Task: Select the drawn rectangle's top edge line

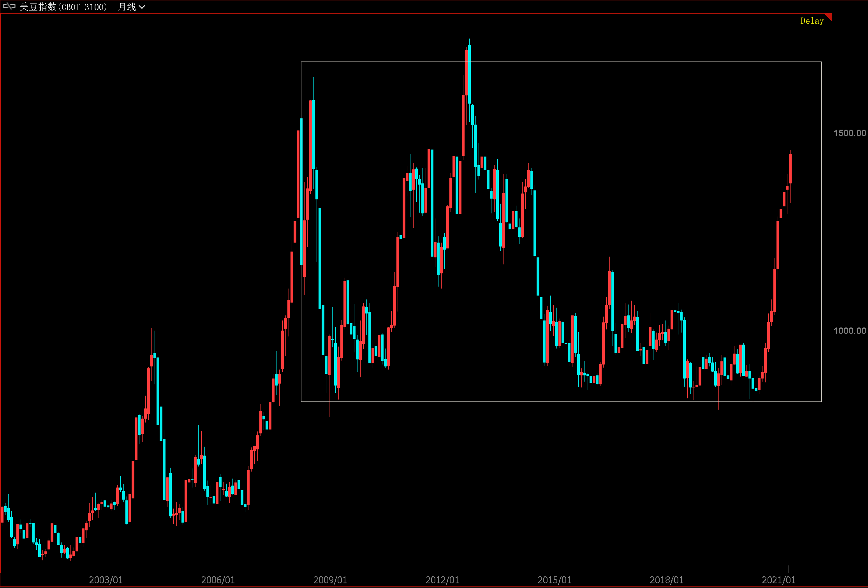Action: coord(584,62)
